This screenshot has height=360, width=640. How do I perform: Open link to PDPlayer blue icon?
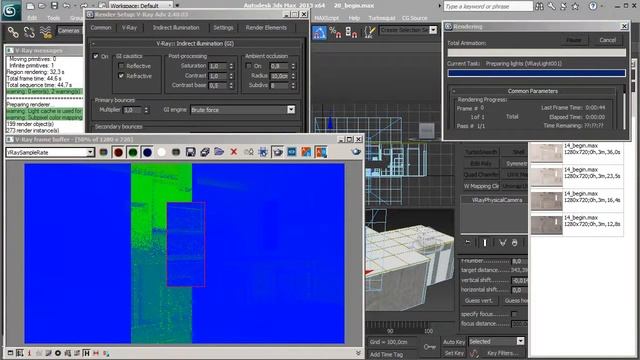[x=292, y=152]
